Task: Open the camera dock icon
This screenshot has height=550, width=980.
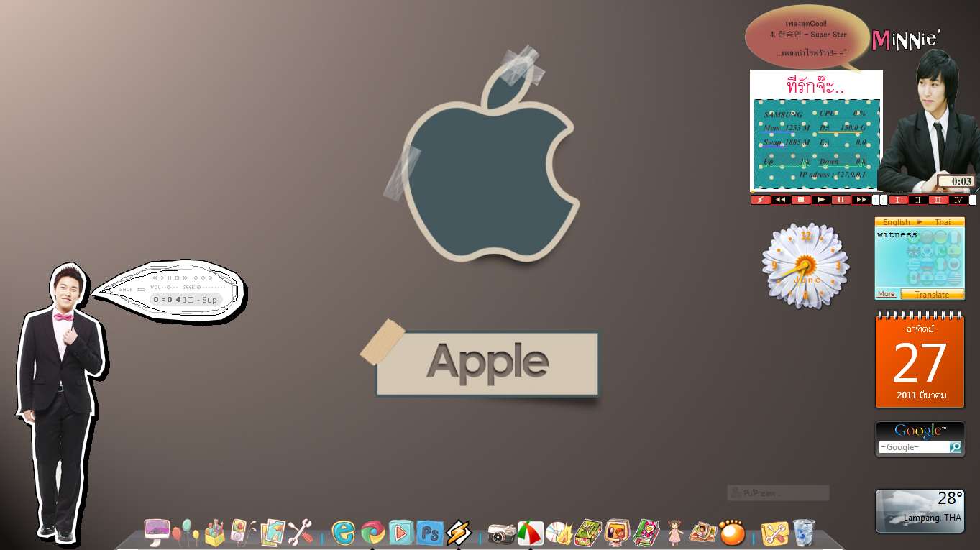Action: tap(501, 533)
